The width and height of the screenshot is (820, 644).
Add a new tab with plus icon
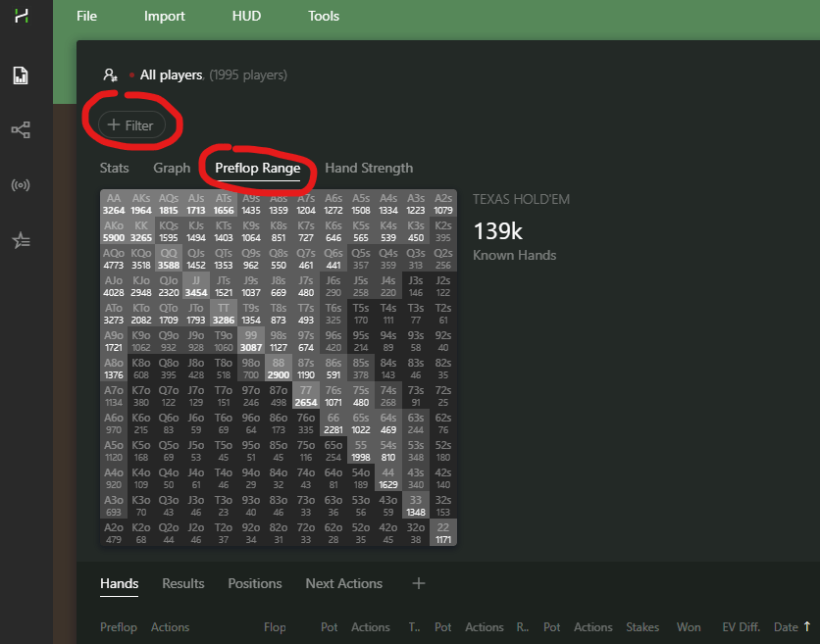[419, 583]
